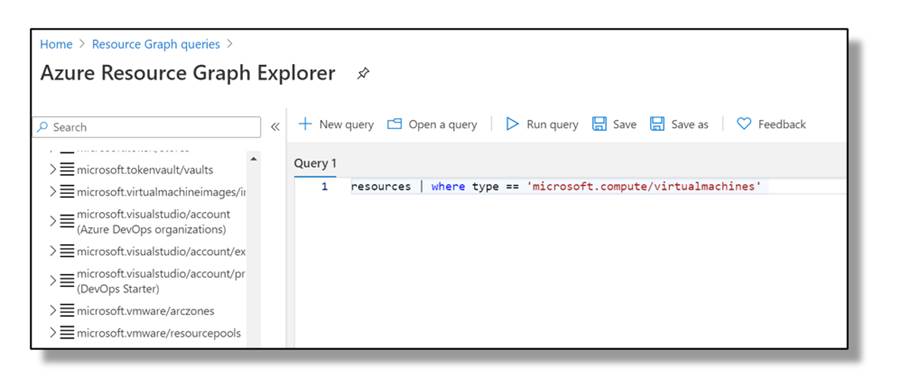Click the Save floppy disk icon

pyautogui.click(x=599, y=124)
